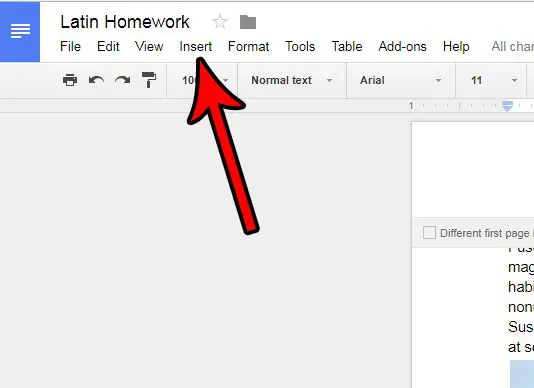Print the document via printer icon

click(x=70, y=80)
